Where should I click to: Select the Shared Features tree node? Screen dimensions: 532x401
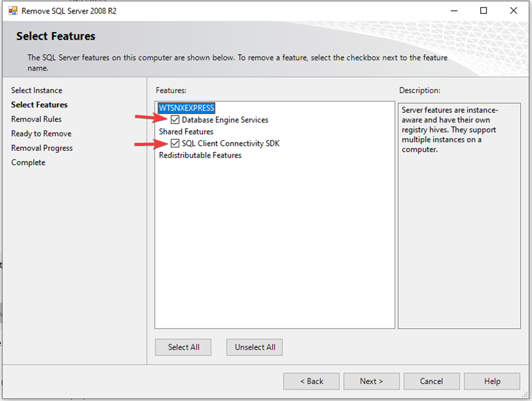(186, 131)
